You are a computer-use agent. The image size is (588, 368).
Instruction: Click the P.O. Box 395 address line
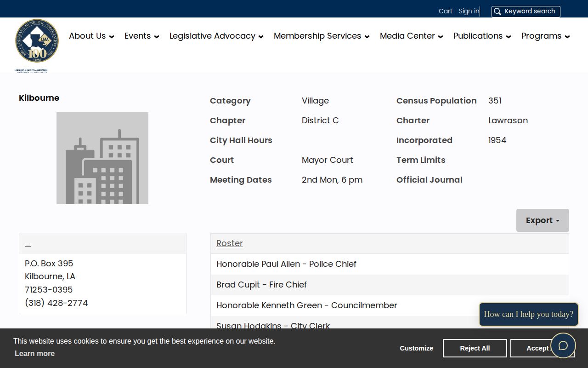(x=49, y=264)
